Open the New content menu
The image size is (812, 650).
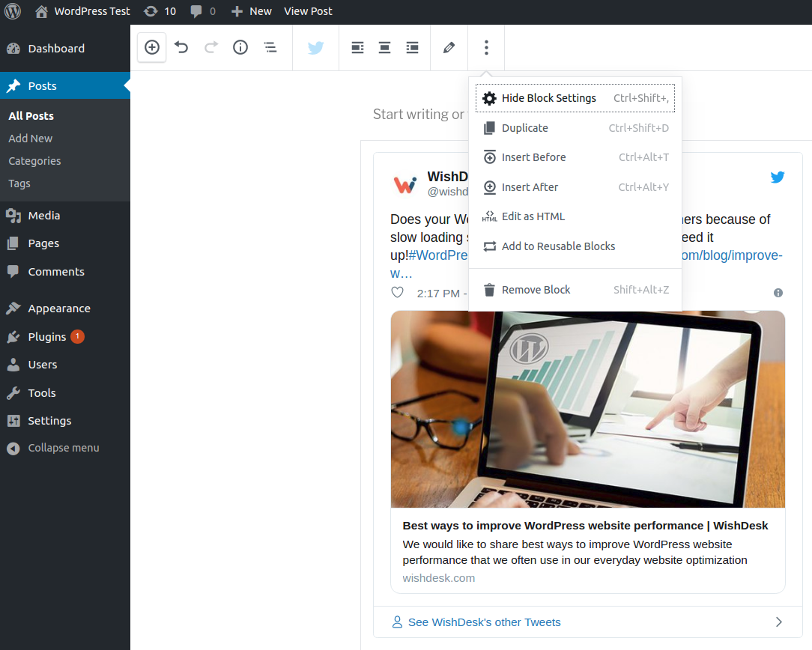pyautogui.click(x=251, y=11)
